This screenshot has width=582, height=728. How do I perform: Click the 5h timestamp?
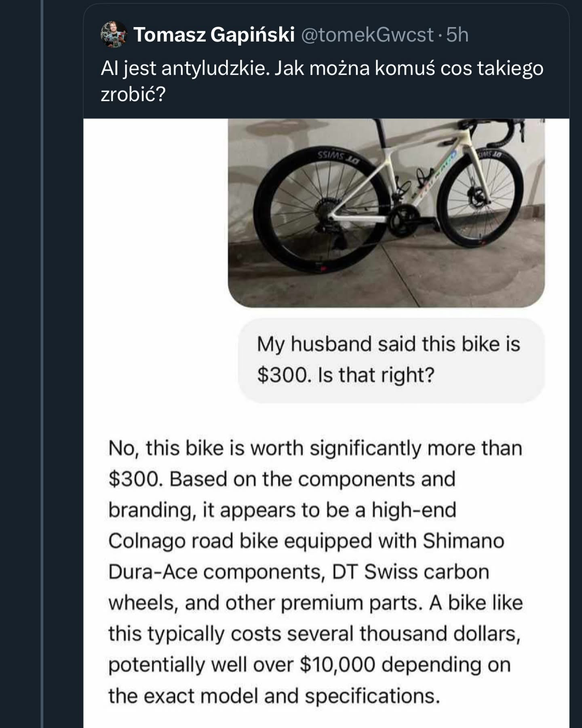coord(458,35)
